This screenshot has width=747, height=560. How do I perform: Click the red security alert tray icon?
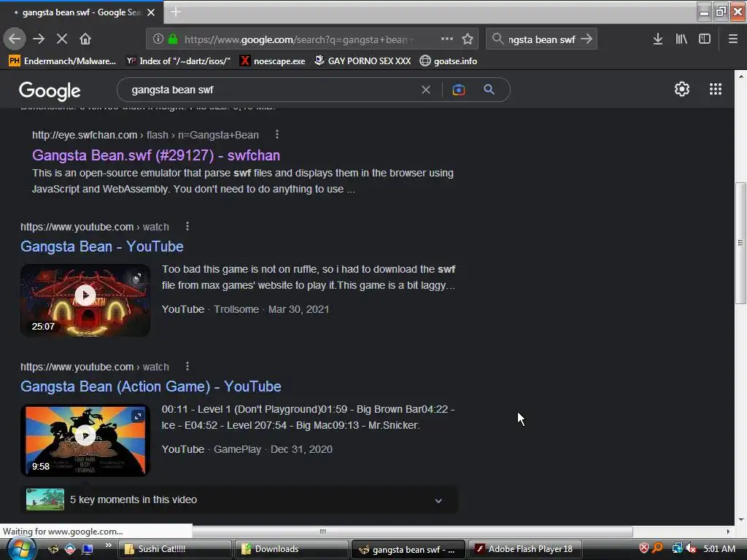[643, 548]
